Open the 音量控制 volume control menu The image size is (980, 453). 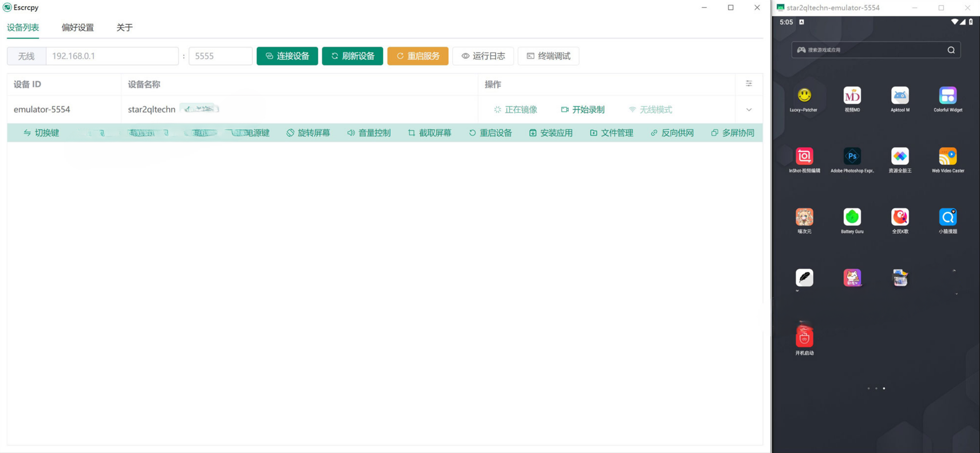point(369,133)
